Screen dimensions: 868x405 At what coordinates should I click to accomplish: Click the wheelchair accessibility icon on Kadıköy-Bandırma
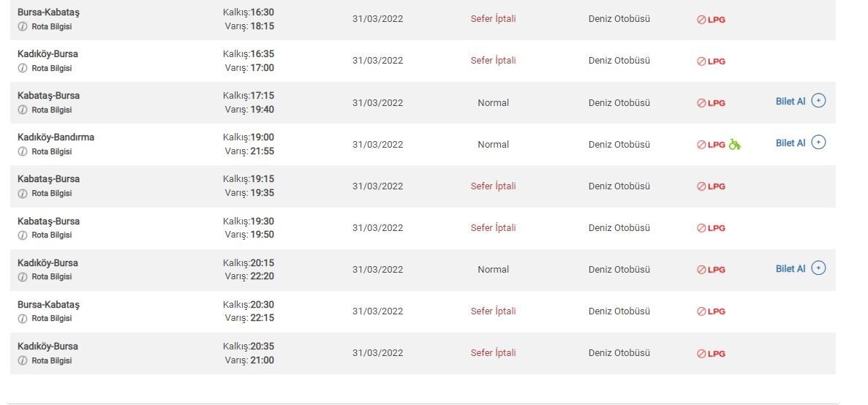click(x=735, y=145)
